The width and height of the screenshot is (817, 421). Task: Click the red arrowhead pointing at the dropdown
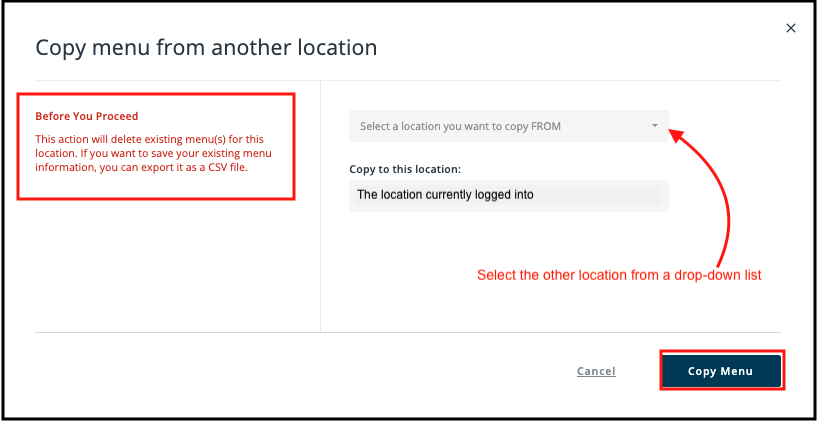(x=676, y=135)
